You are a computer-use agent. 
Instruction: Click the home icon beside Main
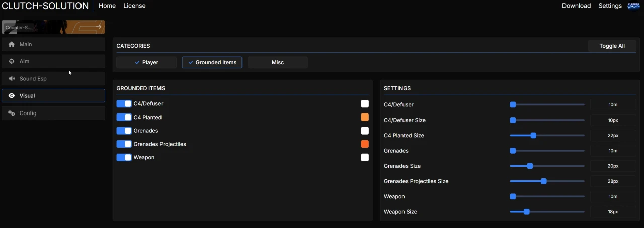coord(12,44)
